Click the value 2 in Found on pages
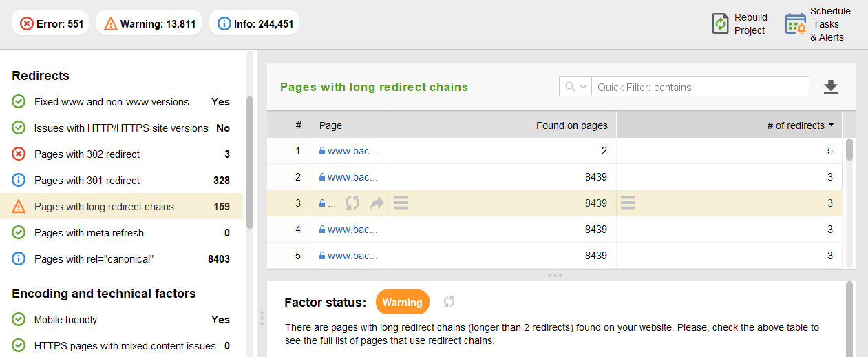Screen dimensions: 868x357 (x=604, y=151)
